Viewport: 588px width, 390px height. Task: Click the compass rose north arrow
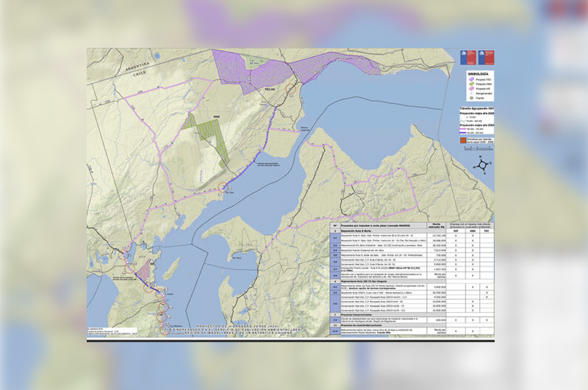(x=481, y=157)
